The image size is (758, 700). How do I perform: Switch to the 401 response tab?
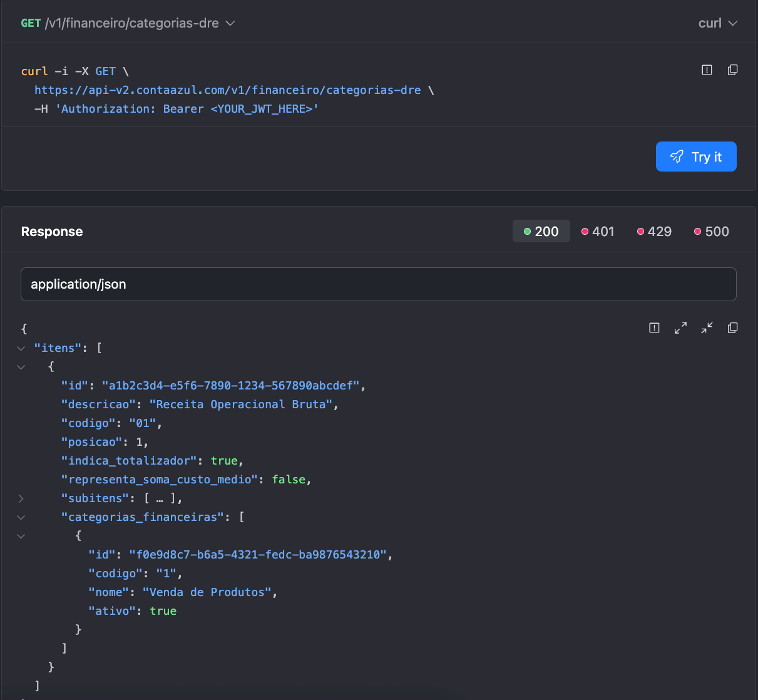coord(598,232)
